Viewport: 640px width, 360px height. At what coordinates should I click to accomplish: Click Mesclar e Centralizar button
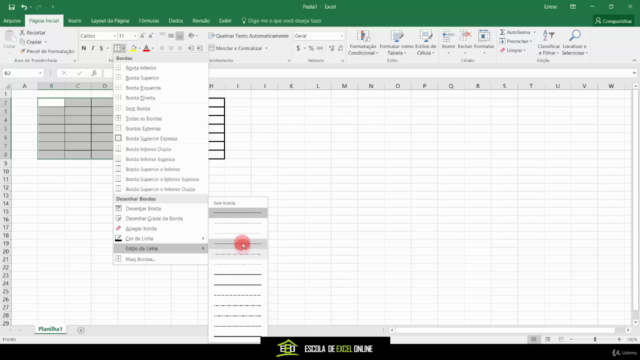(236, 48)
